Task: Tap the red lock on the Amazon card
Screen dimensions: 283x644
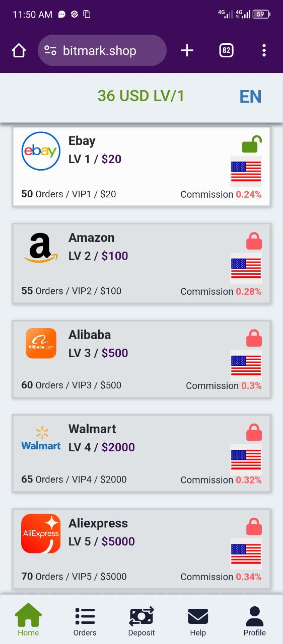Action: 254,241
